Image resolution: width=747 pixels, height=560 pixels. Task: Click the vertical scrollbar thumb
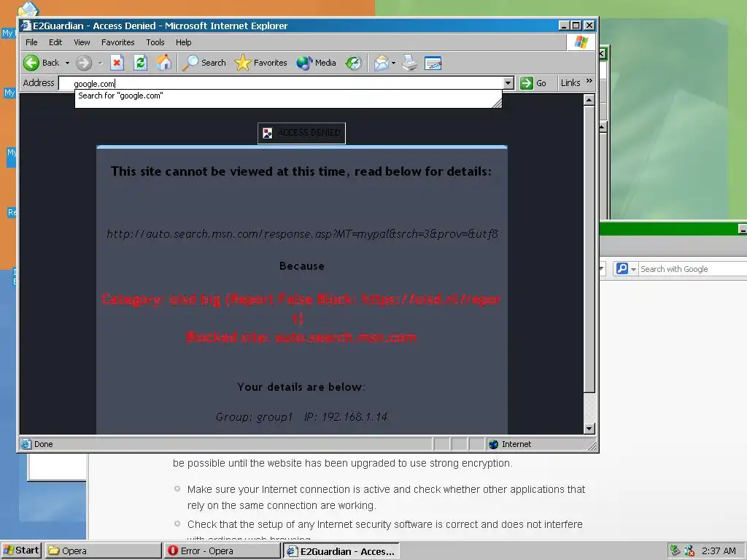(589, 249)
